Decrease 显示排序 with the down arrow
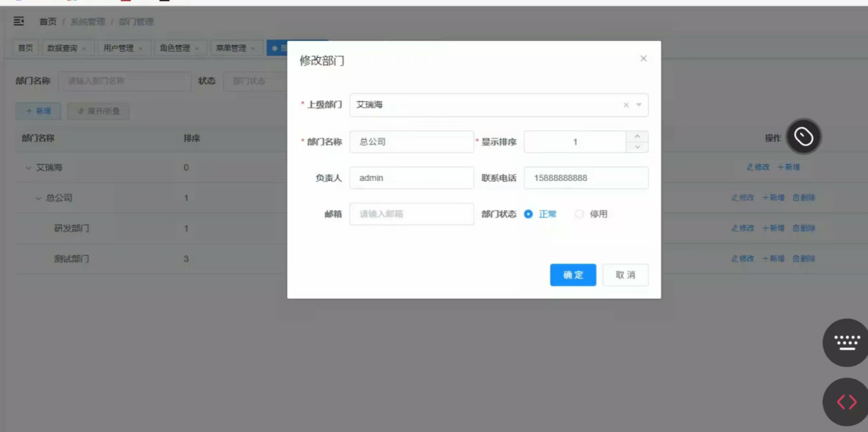Viewport: 868px width, 432px height. click(637, 147)
